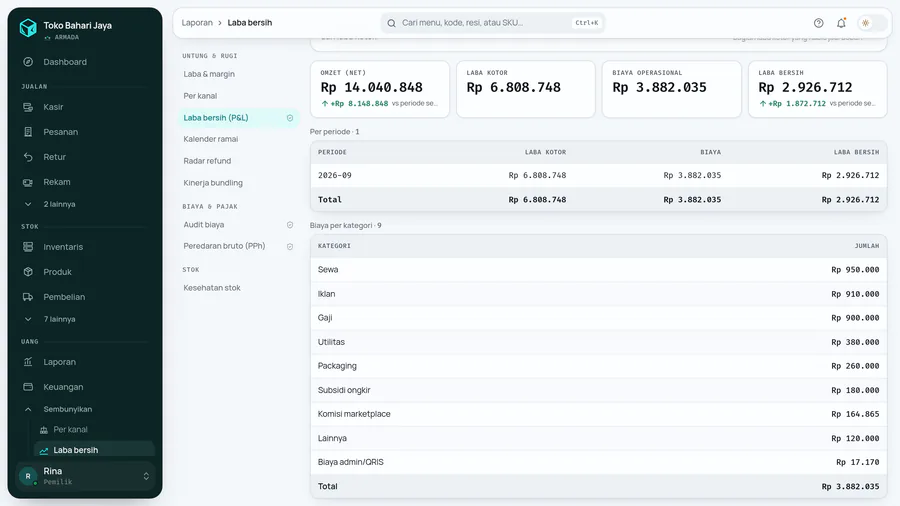Click the shield badge beside Peredaran bruto (PPh)
The width and height of the screenshot is (900, 506).
[x=290, y=246]
